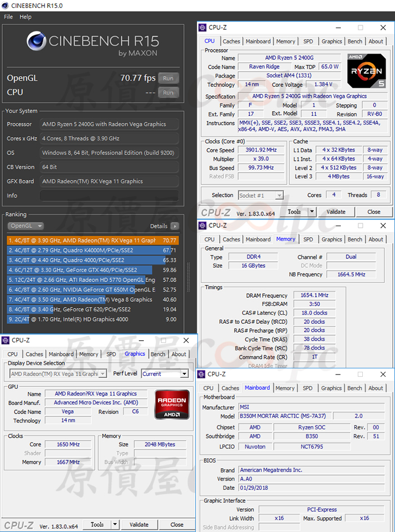Click the LPCIO value NCT6795

tap(312, 446)
